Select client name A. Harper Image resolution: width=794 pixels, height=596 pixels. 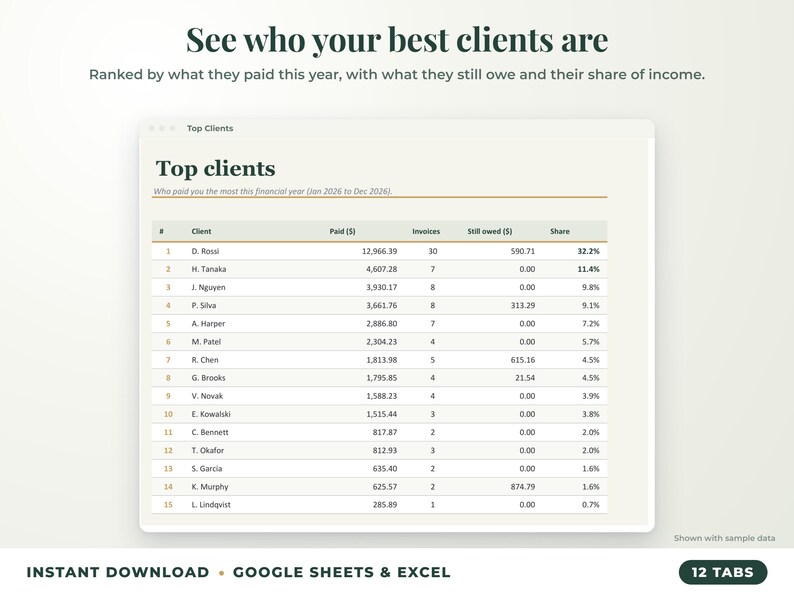pos(208,324)
